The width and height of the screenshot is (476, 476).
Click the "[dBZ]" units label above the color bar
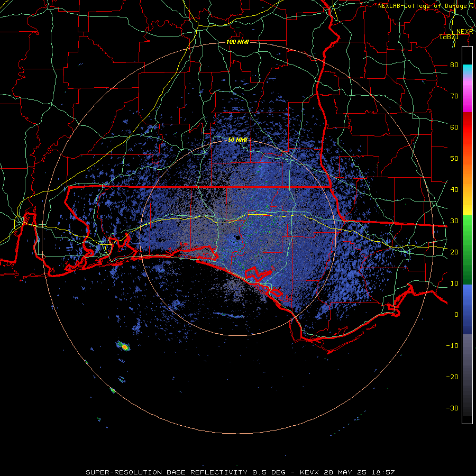[x=449, y=37]
